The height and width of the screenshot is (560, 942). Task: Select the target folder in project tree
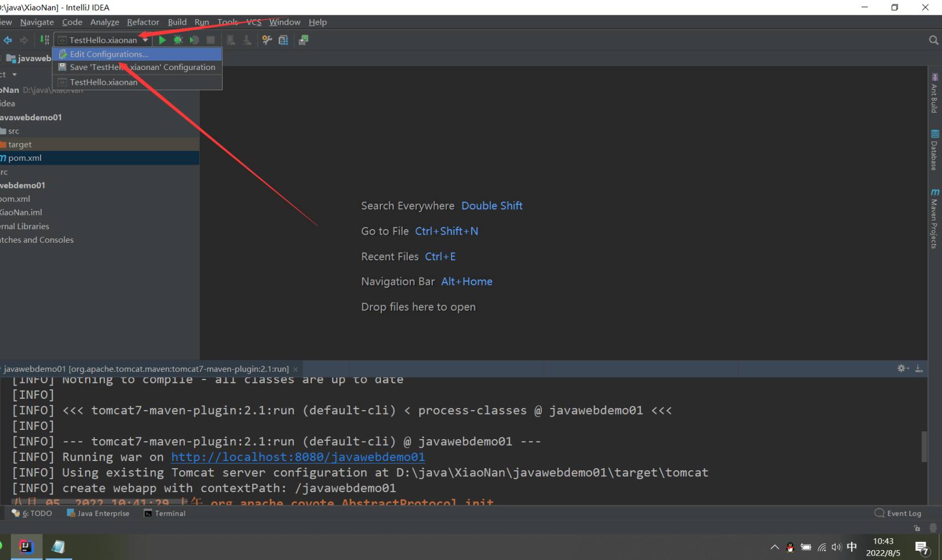(100, 144)
